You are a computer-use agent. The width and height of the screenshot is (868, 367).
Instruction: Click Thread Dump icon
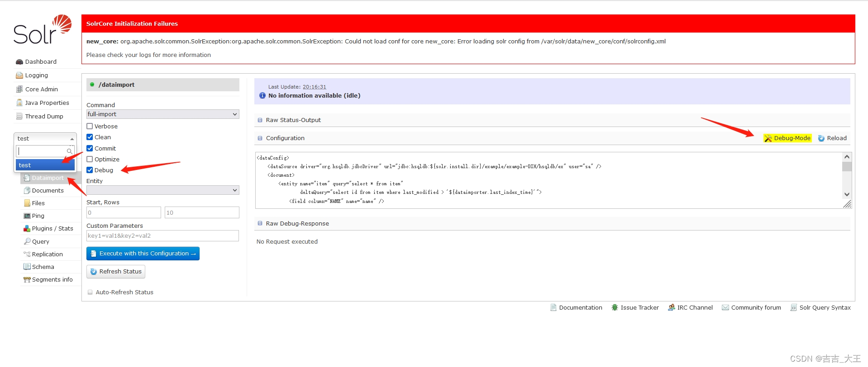point(19,116)
